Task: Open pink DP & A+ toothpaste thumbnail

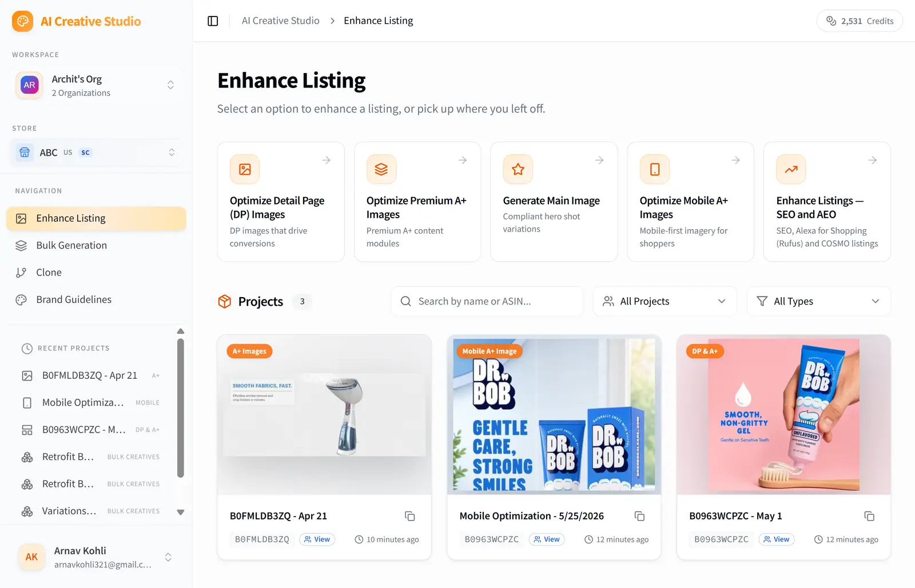Action: 783,415
